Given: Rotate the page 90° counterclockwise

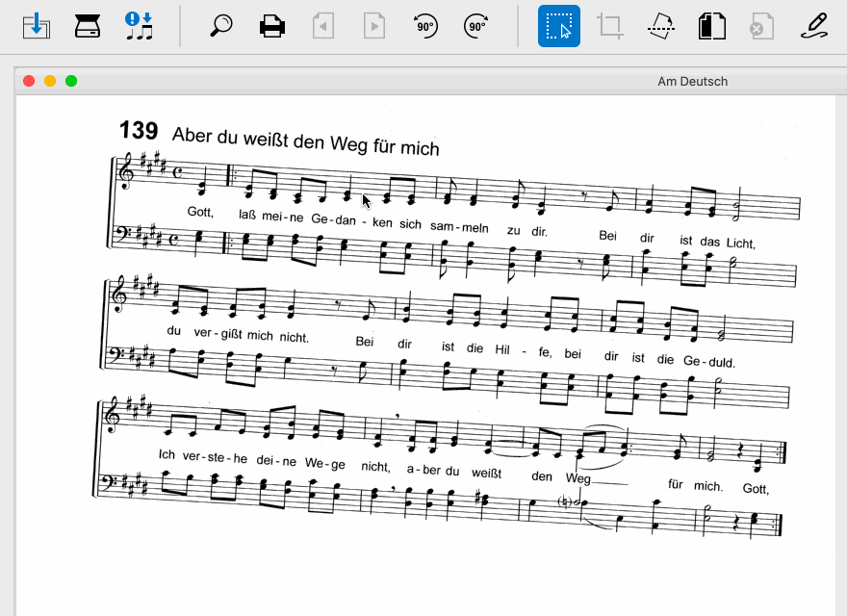Looking at the screenshot, I should tap(424, 26).
